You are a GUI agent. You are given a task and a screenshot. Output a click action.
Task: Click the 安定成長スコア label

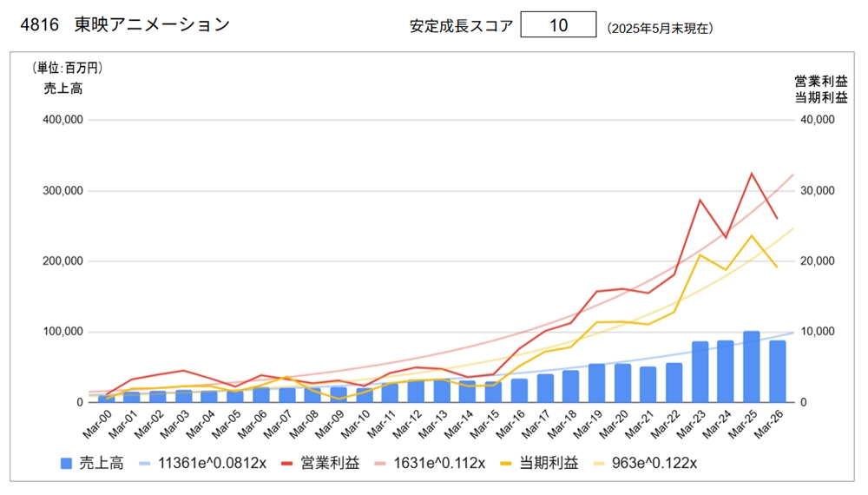tap(461, 26)
